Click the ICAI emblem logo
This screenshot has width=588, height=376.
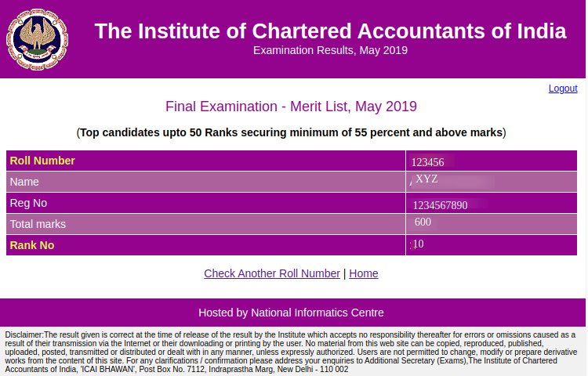[37, 38]
